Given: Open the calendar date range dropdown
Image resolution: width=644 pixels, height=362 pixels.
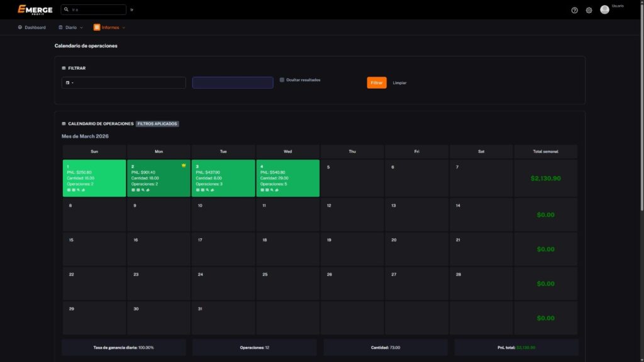Looking at the screenshot, I should tap(70, 82).
